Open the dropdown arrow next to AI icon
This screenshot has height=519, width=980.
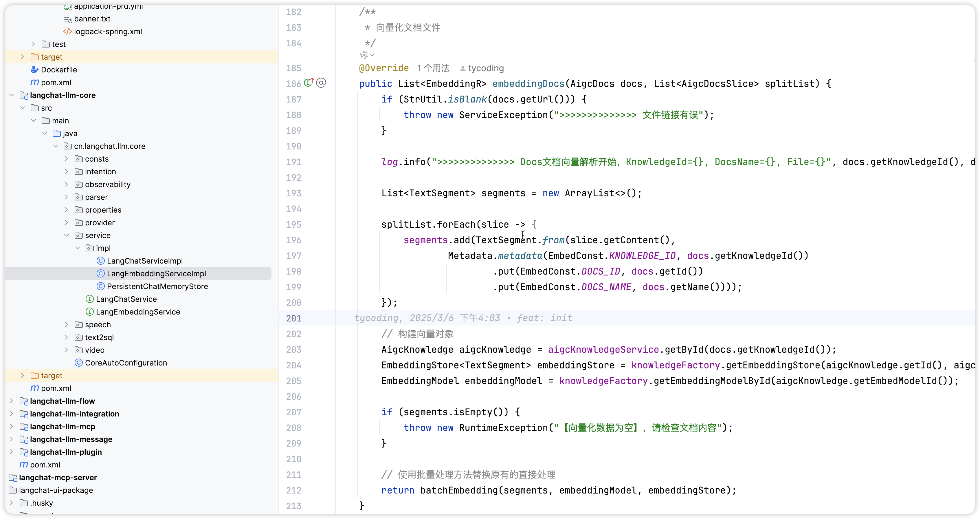click(x=372, y=55)
